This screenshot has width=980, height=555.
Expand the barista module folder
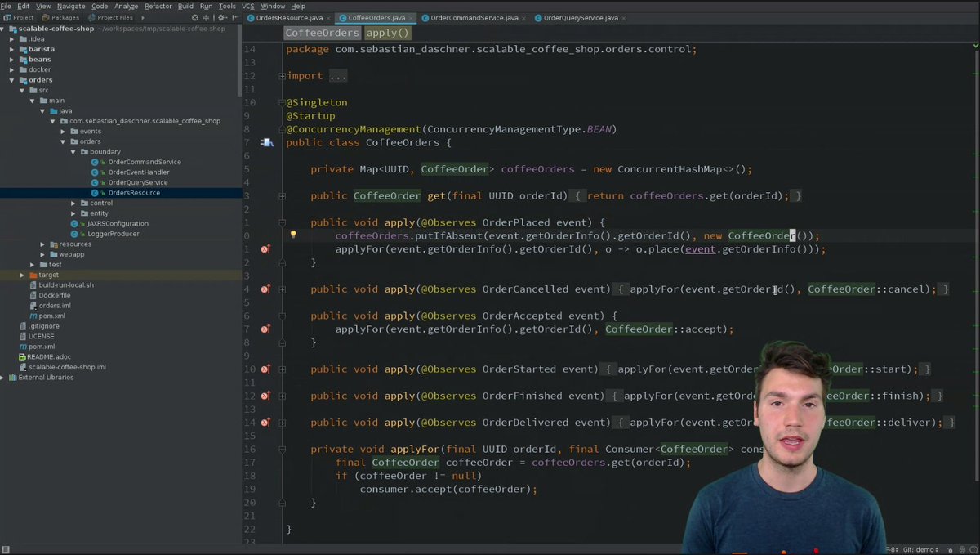[12, 49]
